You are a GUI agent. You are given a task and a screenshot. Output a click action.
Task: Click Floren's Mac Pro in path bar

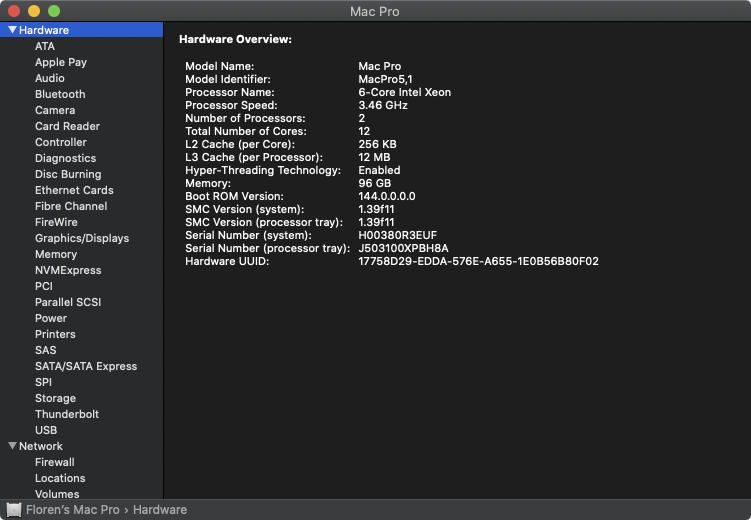[72, 510]
